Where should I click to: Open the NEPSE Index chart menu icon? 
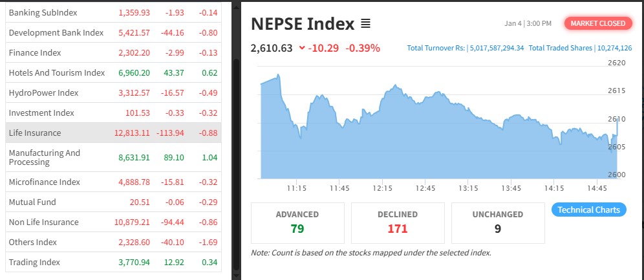tap(365, 24)
